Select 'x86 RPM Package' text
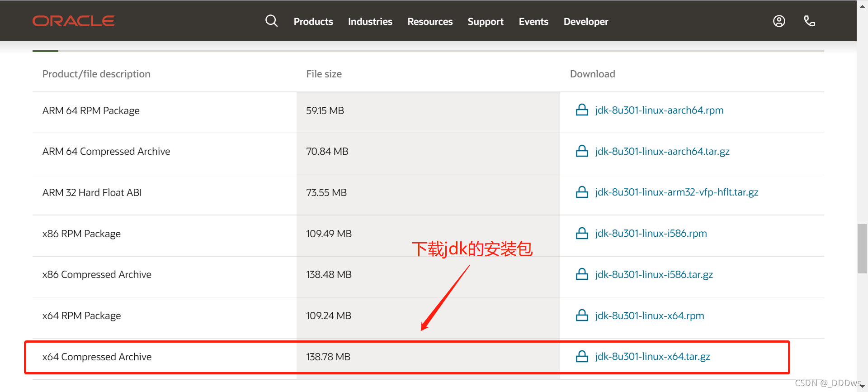 81,234
